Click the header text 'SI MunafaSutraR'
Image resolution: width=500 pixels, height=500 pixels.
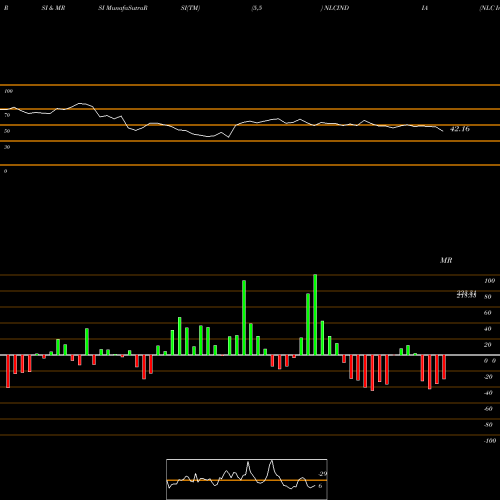pos(123,8)
